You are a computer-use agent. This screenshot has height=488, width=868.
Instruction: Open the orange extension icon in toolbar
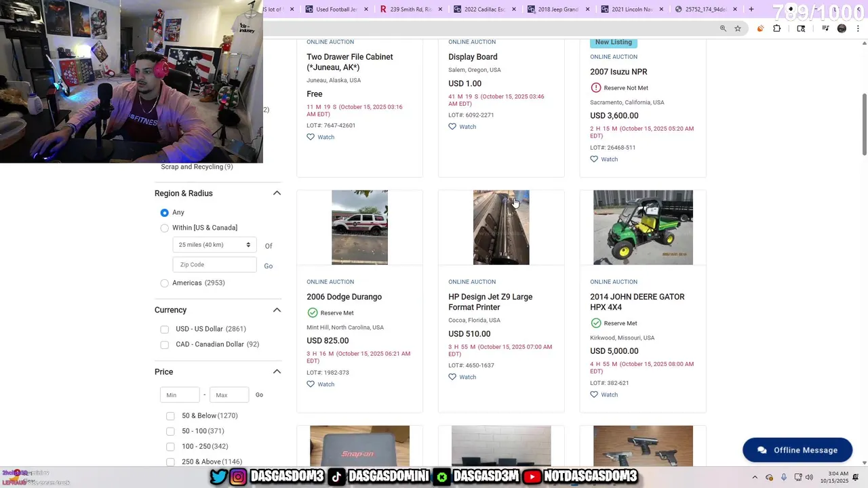click(x=760, y=28)
